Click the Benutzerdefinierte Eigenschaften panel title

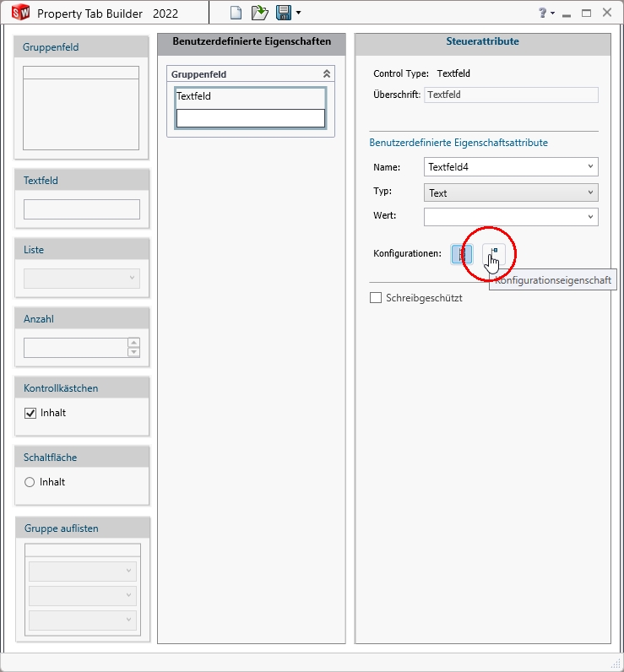tap(252, 41)
